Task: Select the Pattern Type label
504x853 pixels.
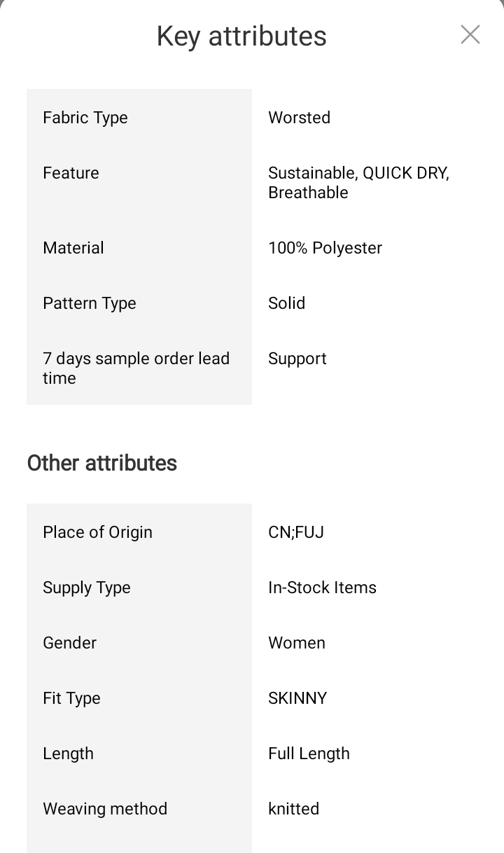Action: click(x=90, y=303)
